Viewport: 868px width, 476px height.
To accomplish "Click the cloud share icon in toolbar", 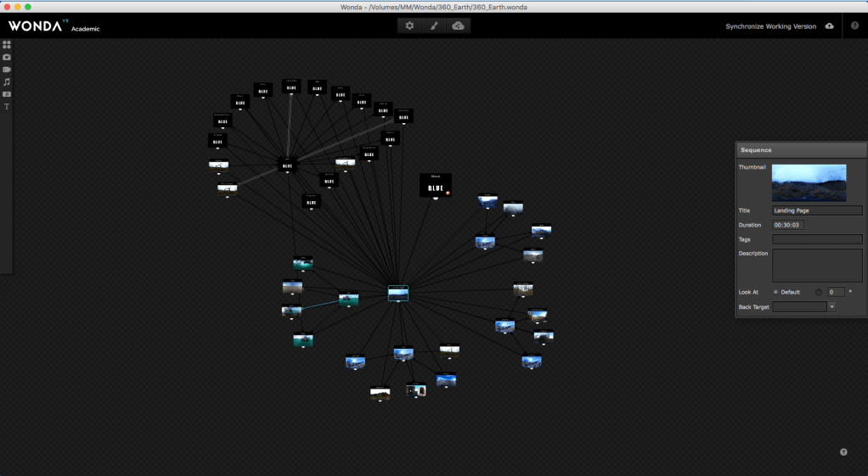I will [x=459, y=26].
